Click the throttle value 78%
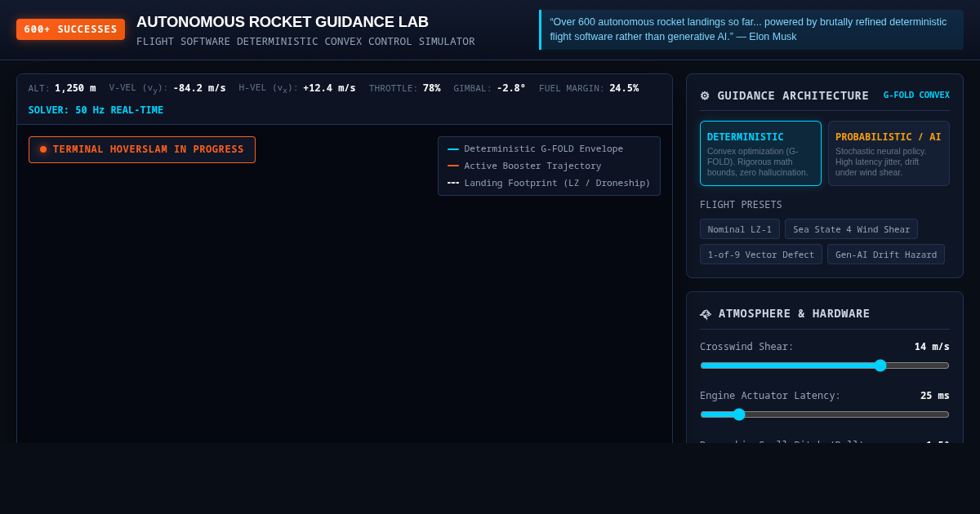The width and height of the screenshot is (980, 514). 431,88
